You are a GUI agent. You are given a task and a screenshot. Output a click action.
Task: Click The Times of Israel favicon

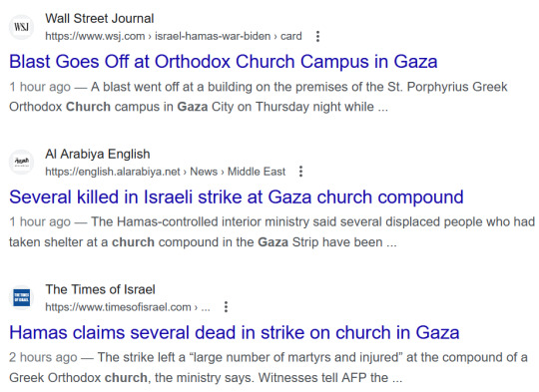click(21, 297)
